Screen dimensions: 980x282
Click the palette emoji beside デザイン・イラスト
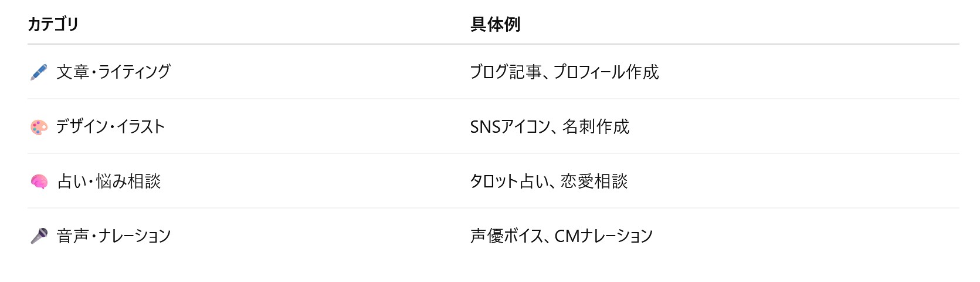(39, 127)
